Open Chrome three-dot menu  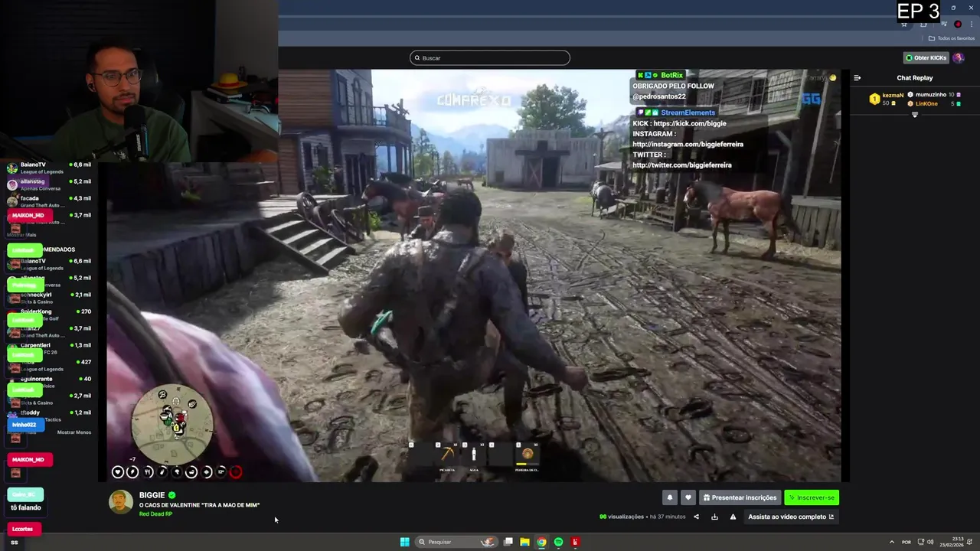(x=972, y=24)
